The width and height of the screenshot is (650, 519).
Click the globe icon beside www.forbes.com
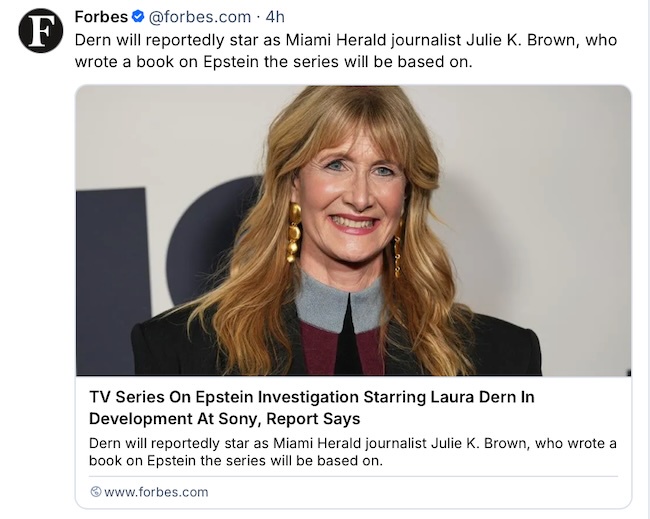click(96, 492)
